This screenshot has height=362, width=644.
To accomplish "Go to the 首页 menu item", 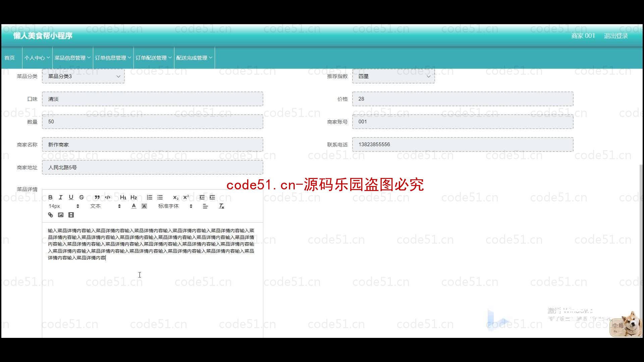I will 10,58.
